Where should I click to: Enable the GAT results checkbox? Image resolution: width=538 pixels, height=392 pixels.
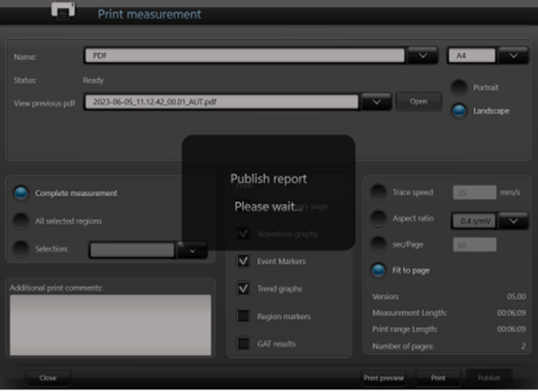point(244,343)
